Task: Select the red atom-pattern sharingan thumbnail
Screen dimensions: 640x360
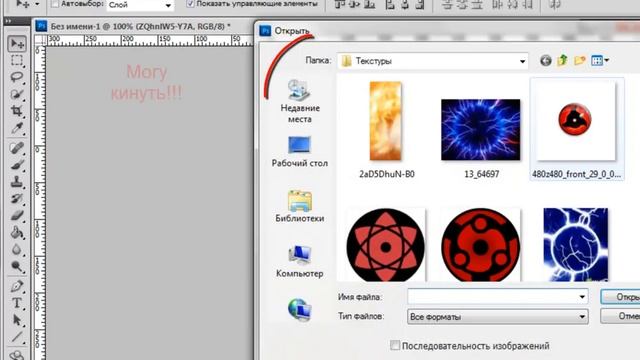Action: (386, 245)
